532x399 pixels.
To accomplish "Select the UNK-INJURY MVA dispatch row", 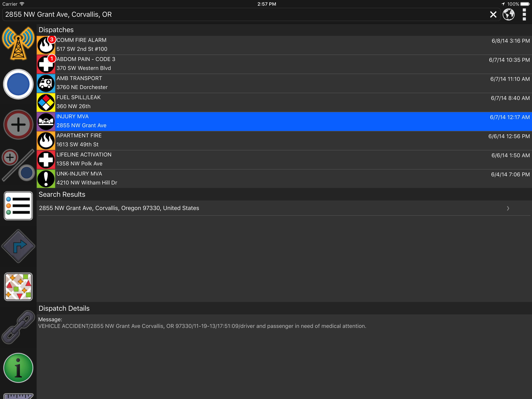I will tap(284, 179).
